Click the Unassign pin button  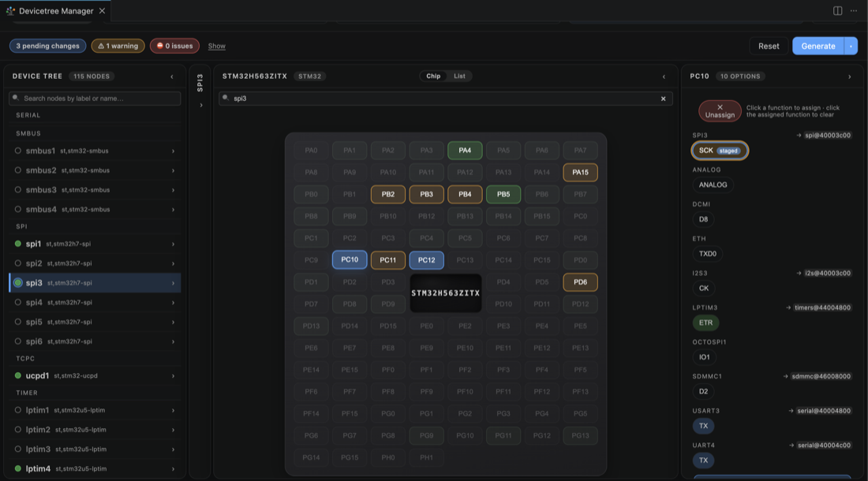tap(720, 111)
